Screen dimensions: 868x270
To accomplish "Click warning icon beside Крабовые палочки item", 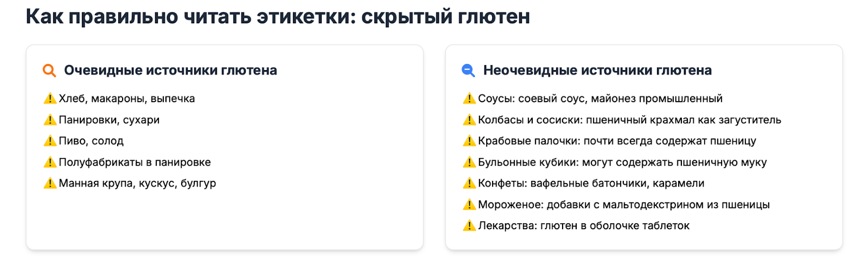I will pos(469,141).
